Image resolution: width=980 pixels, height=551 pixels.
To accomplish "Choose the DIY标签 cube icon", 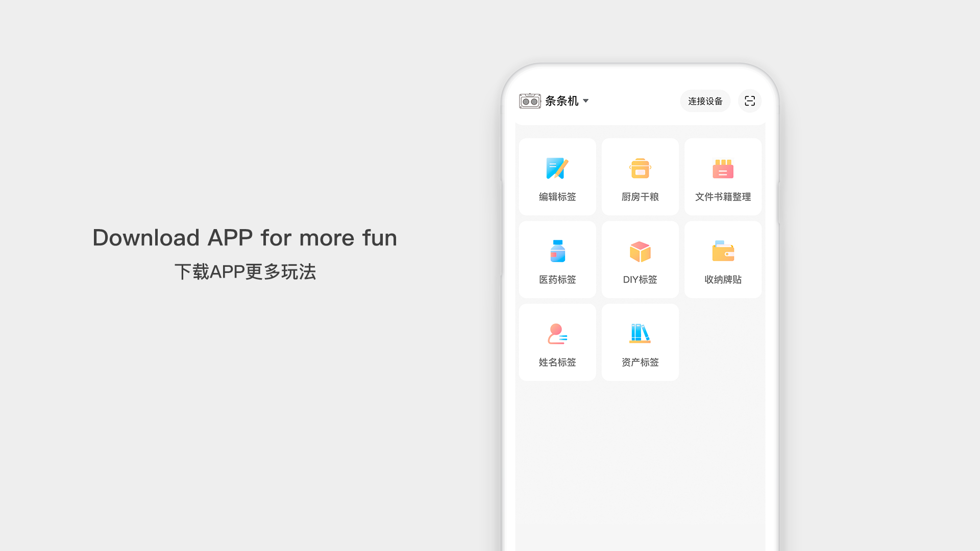I will [640, 252].
